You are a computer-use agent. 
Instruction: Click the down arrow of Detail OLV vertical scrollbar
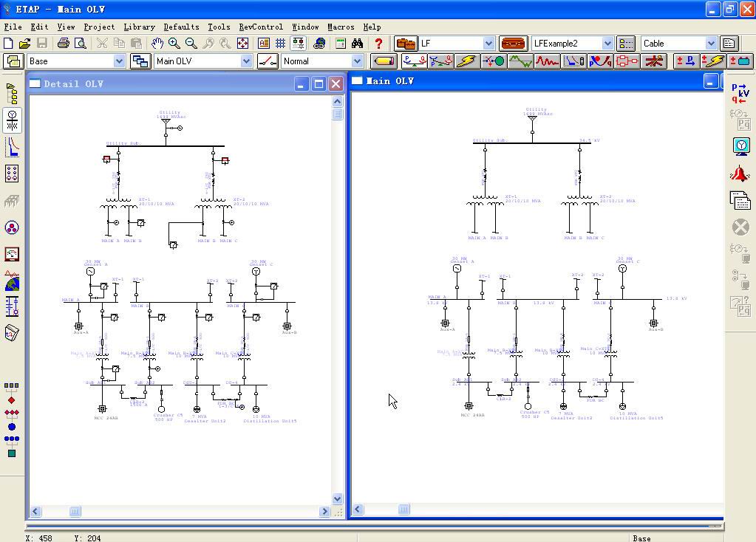[338, 498]
